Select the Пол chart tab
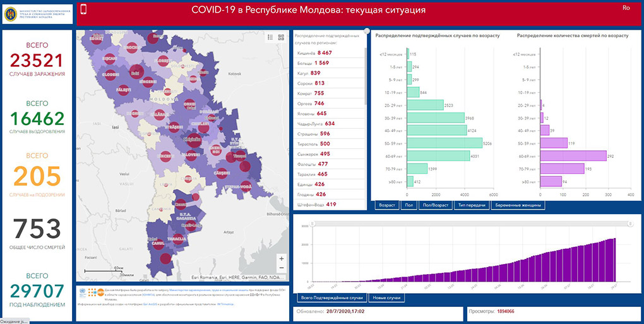This screenshot has width=644, height=324. click(x=408, y=205)
